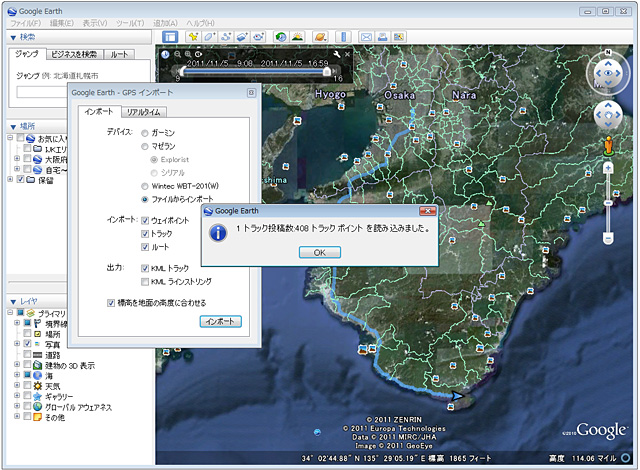The image size is (640, 470).
Task: Expand the 保留 folder tree node
Action: click(x=10, y=179)
